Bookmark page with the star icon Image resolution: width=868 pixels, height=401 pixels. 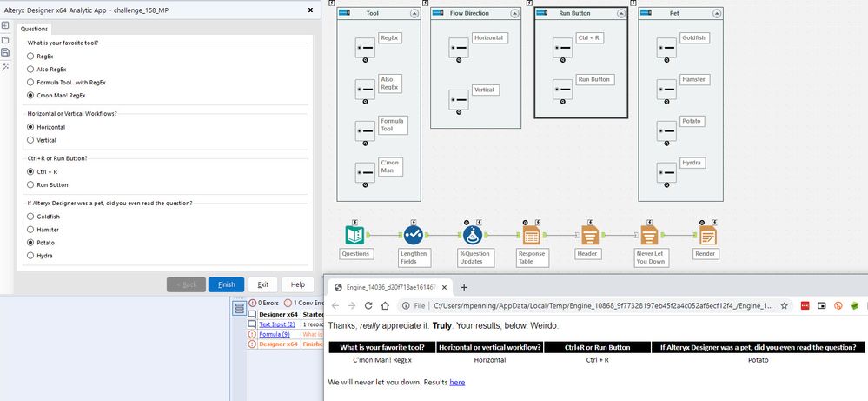point(784,305)
